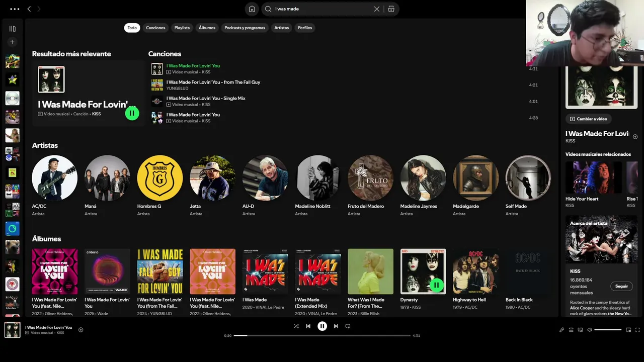
Task: Open Hide Your Heart related video
Action: pyautogui.click(x=593, y=177)
